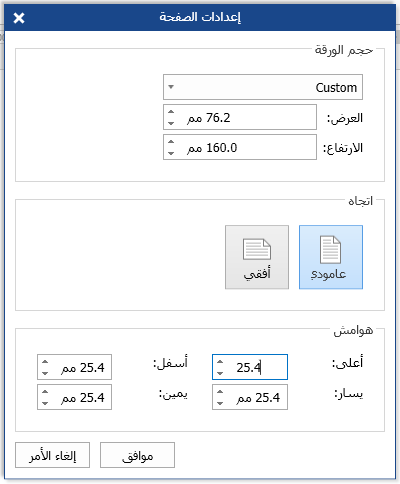Increase the top margin (أعلى) with up arrow
Image resolution: width=400 pixels, height=484 pixels.
coord(220,362)
